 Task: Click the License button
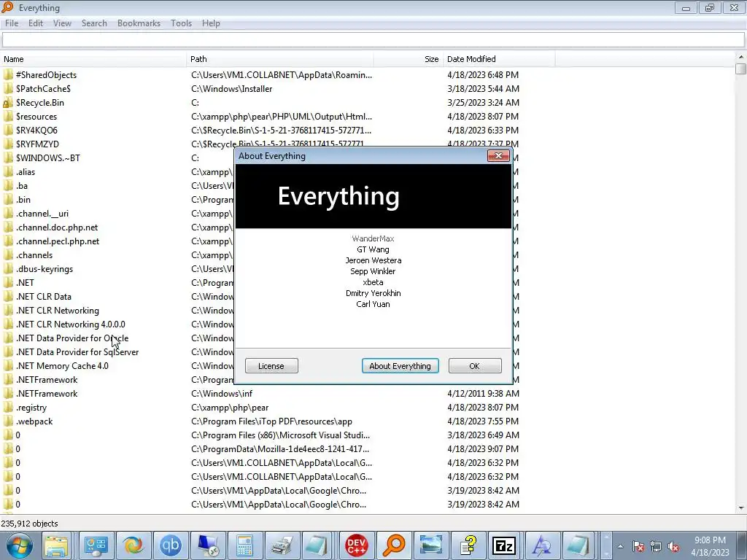(271, 366)
